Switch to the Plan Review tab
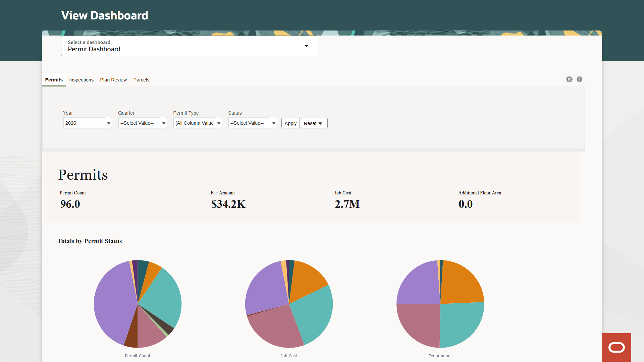Viewport: 644px width, 362px height. [x=113, y=80]
